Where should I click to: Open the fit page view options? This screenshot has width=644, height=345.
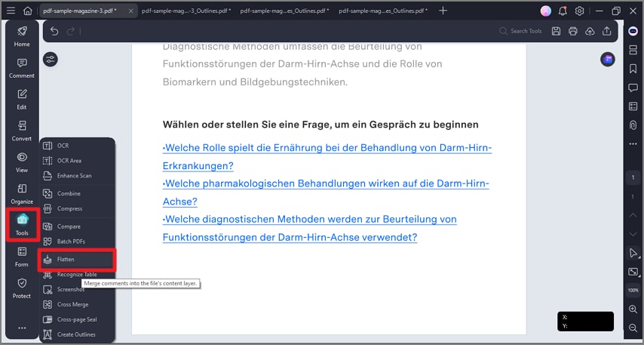pos(633,272)
